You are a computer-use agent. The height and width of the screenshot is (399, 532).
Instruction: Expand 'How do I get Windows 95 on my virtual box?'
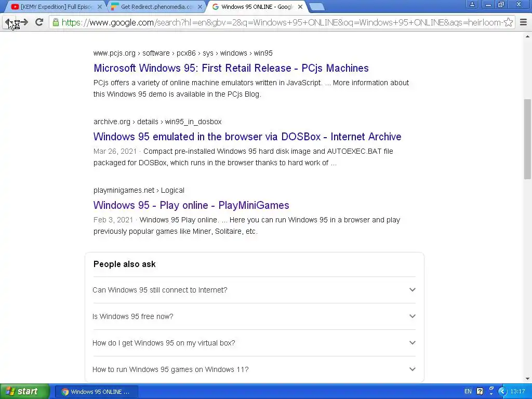(254, 343)
